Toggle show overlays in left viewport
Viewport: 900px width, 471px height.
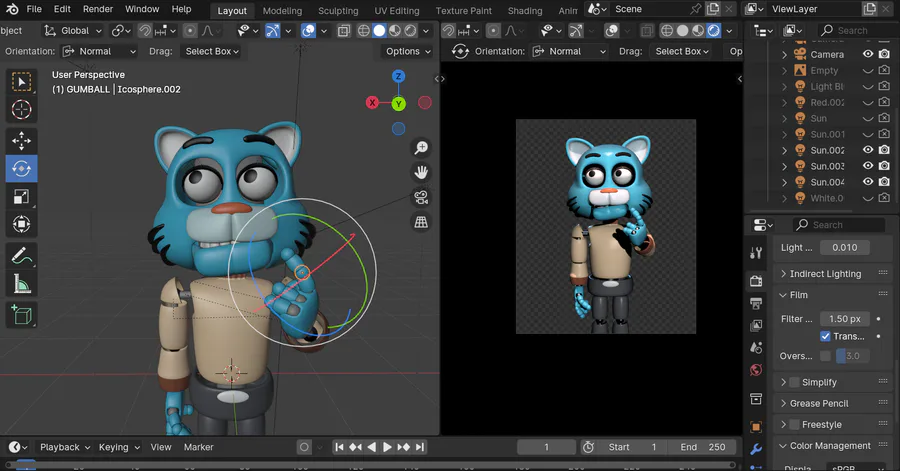(x=308, y=30)
